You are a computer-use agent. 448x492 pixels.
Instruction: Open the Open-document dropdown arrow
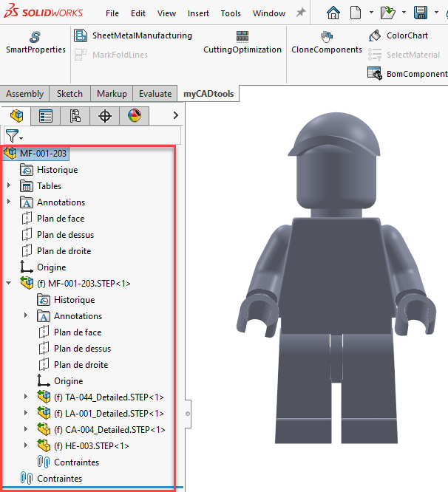[404, 13]
